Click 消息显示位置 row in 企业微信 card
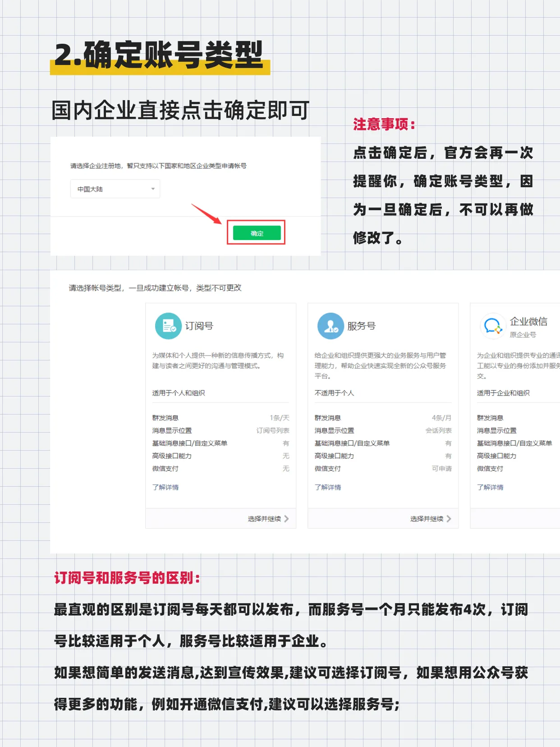The image size is (560, 747). [518, 430]
